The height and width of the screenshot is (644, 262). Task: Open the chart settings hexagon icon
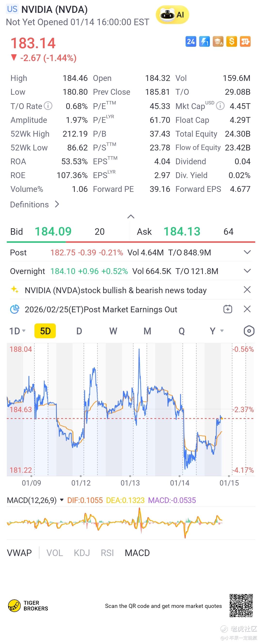point(249,331)
